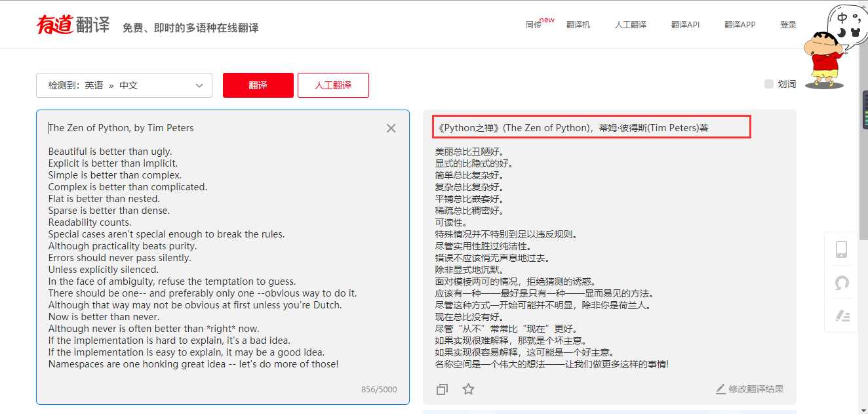Click the Youdao Translate logo
Image resolution: width=868 pixels, height=414 pixels.
(73, 24)
